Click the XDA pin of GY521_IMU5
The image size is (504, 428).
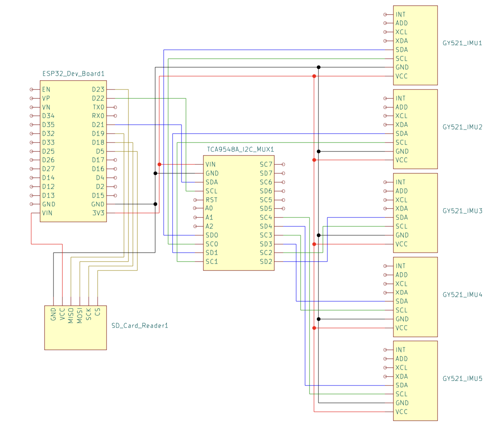click(401, 377)
